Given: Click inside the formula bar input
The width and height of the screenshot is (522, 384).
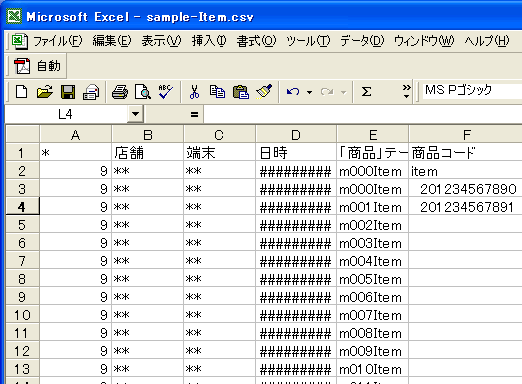Looking at the screenshot, I should tap(363, 114).
